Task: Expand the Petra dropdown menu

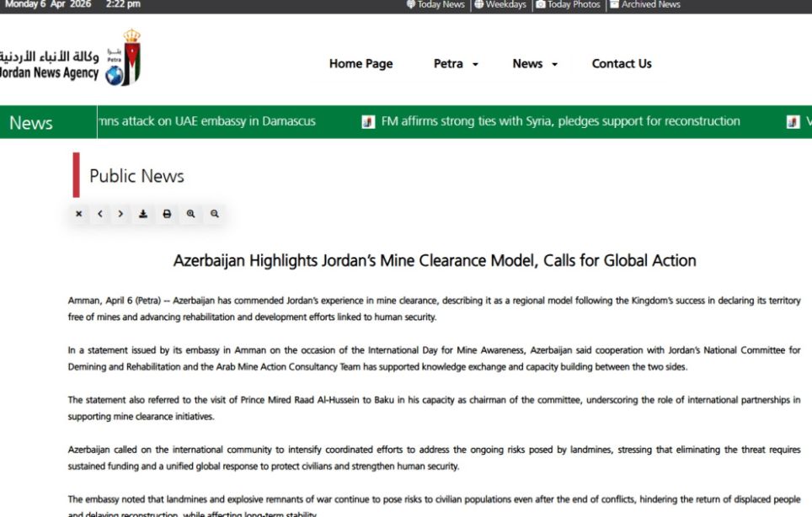Action: tap(456, 64)
